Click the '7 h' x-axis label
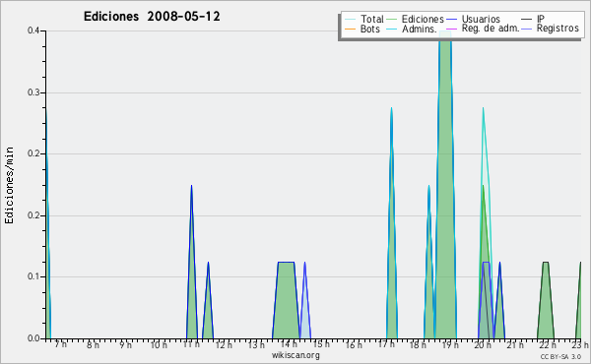This screenshot has width=591, height=364. [x=61, y=344]
